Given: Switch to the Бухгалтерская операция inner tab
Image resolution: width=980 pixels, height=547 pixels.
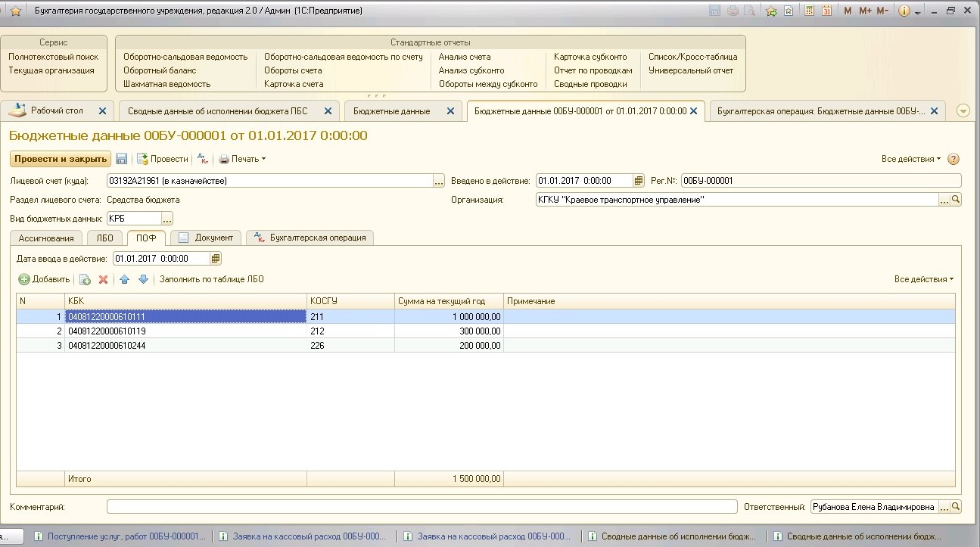Looking at the screenshot, I should tap(310, 238).
